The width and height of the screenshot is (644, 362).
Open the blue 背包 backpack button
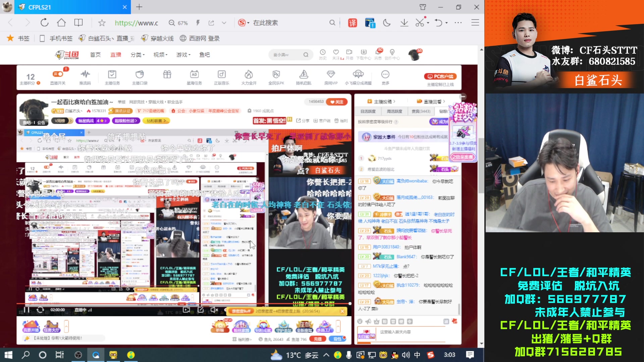click(x=337, y=339)
